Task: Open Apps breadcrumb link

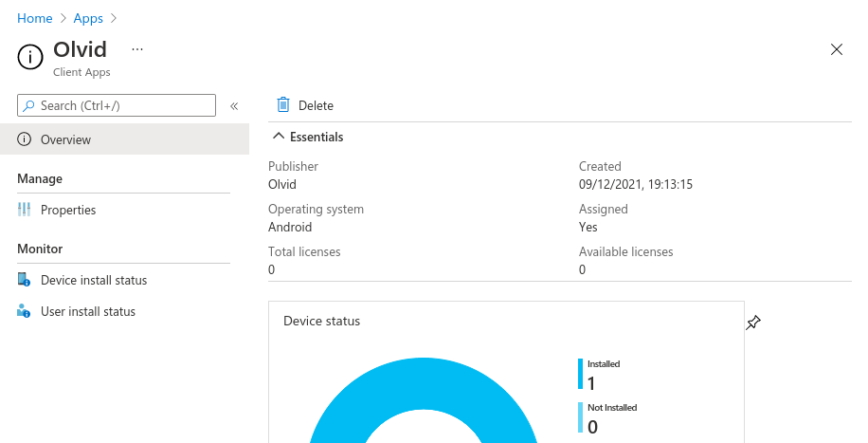Action: (x=88, y=18)
